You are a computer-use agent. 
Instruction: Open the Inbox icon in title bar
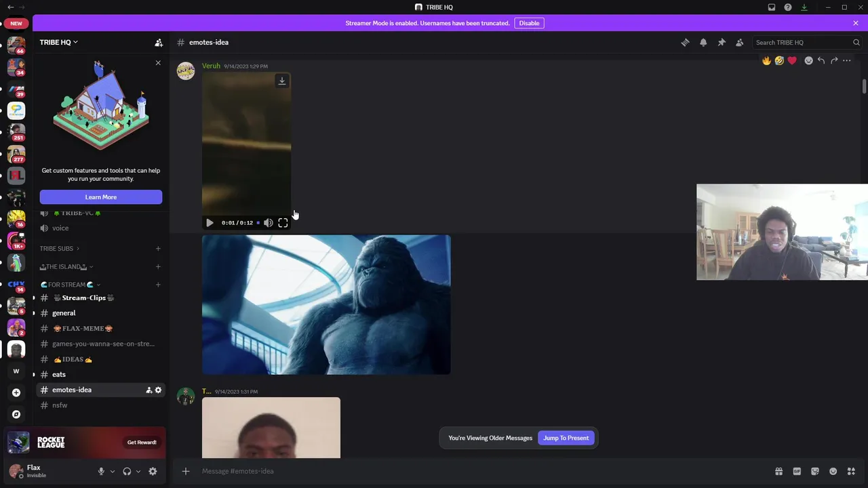click(772, 7)
